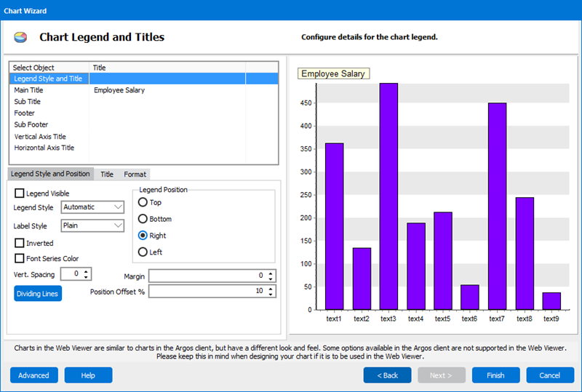Switch to the Title tab
582x392 pixels.
click(107, 175)
